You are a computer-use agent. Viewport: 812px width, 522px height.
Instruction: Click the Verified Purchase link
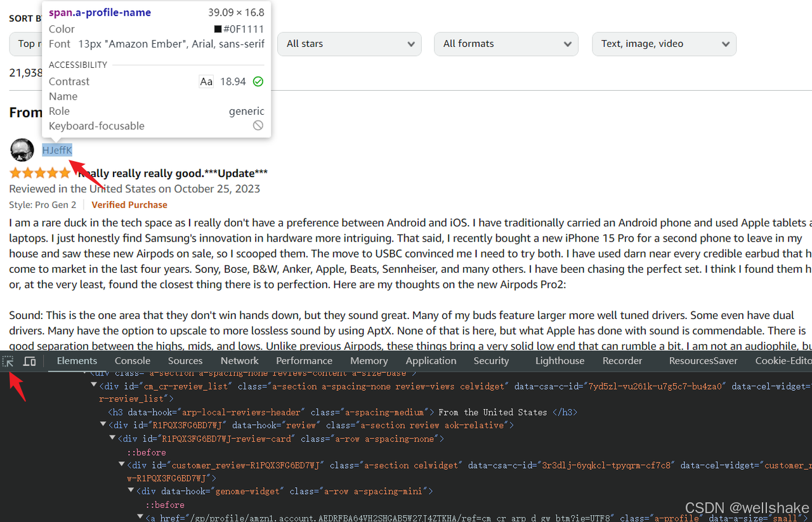tap(129, 205)
